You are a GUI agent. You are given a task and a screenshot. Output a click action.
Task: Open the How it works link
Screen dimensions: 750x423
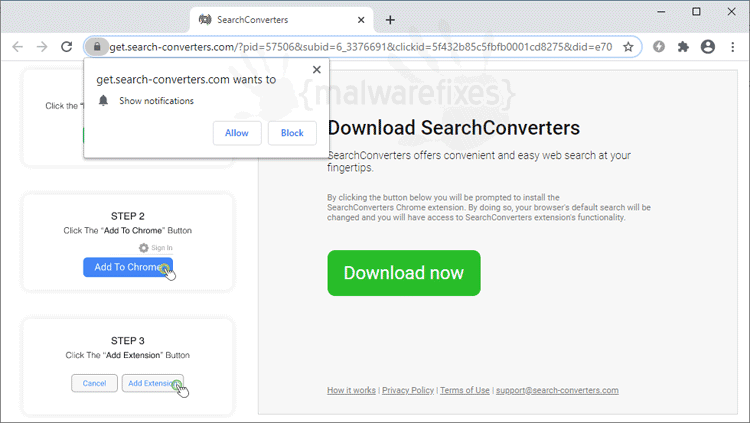point(352,390)
